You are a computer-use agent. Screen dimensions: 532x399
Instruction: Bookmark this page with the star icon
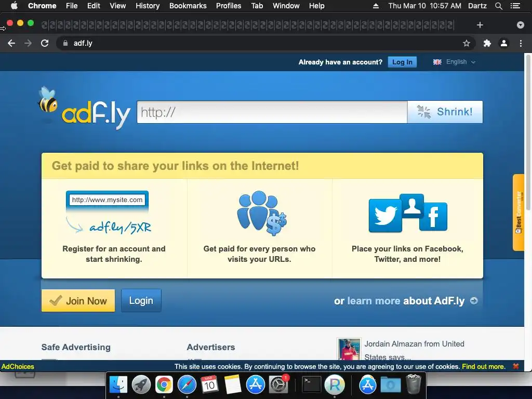click(x=467, y=43)
